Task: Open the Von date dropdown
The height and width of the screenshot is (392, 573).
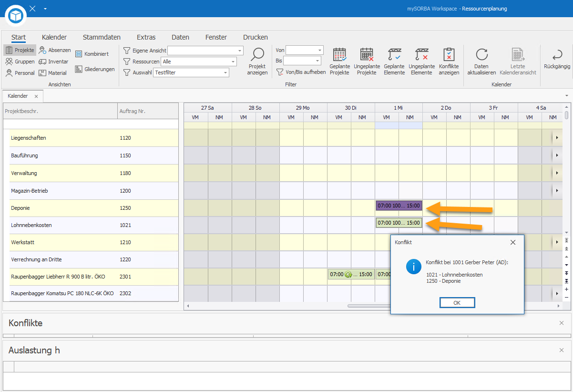Action: click(x=319, y=50)
